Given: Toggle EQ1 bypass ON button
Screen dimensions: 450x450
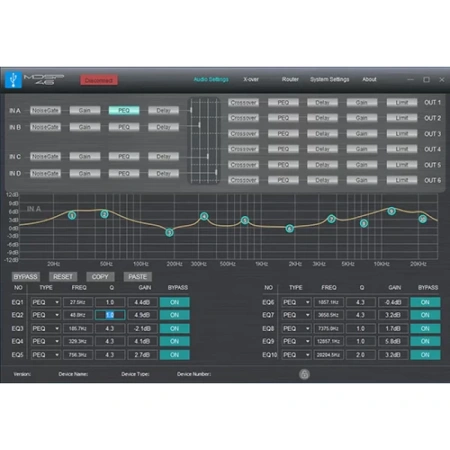Looking at the screenshot, I should 175,302.
